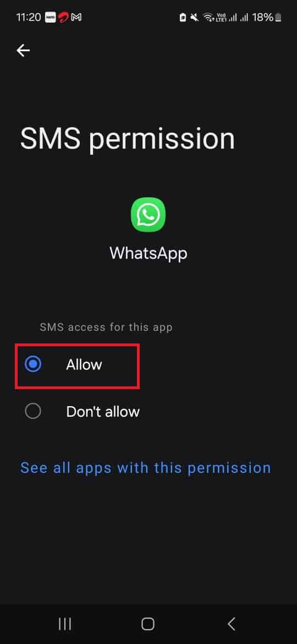Tap the battery level icon showing 18%
This screenshot has width=297, height=644.
coord(278,17)
